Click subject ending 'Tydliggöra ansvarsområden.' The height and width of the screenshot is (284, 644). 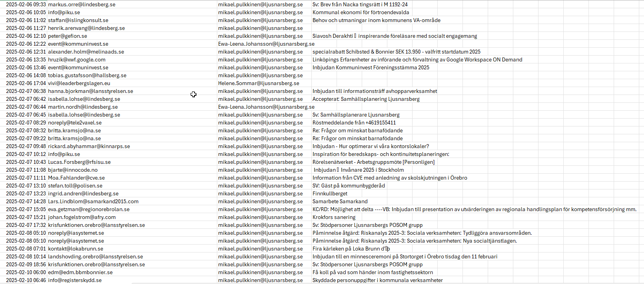point(422,233)
